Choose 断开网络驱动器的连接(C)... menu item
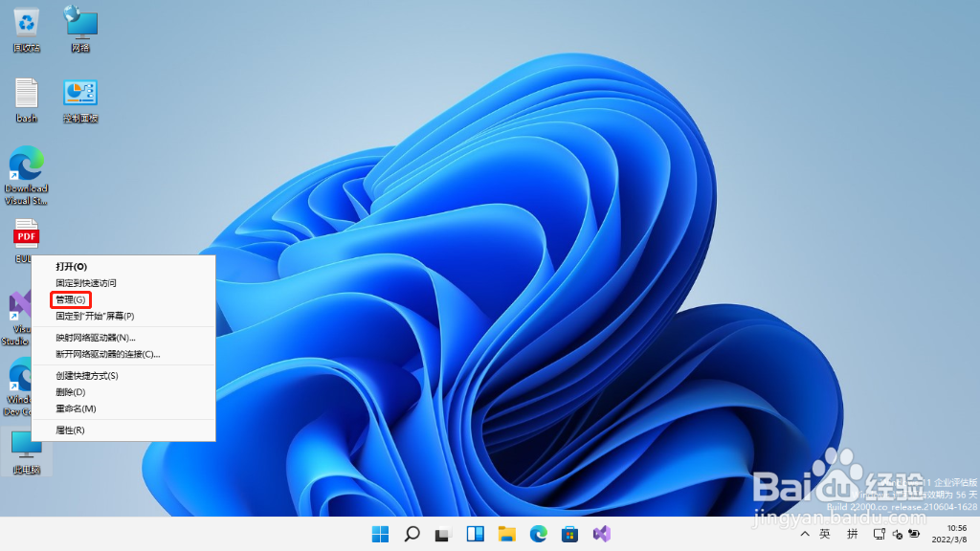This screenshot has height=551, width=980. (123, 354)
